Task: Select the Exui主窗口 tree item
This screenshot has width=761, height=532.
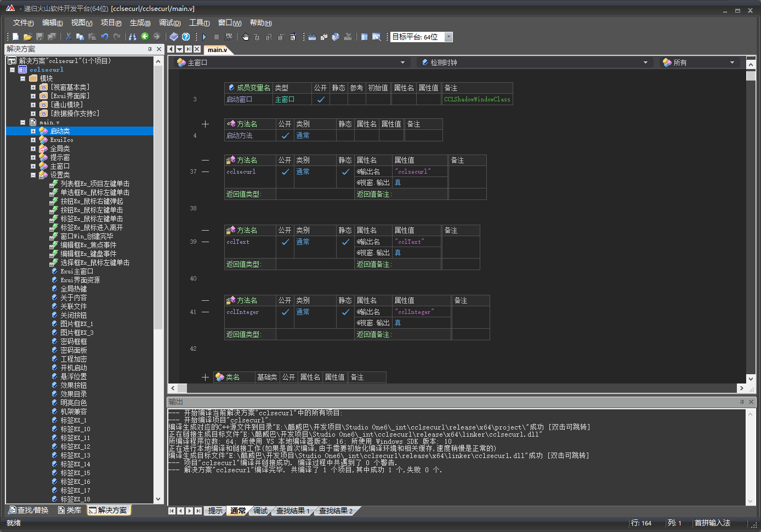Action: point(77,271)
